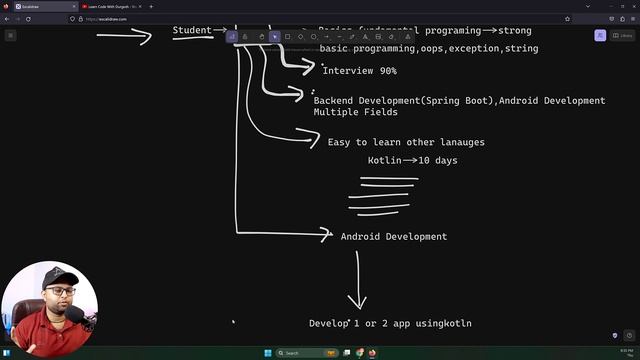Select 'Easy to learn other lanauges' text
The width and height of the screenshot is (640, 360).
click(406, 142)
